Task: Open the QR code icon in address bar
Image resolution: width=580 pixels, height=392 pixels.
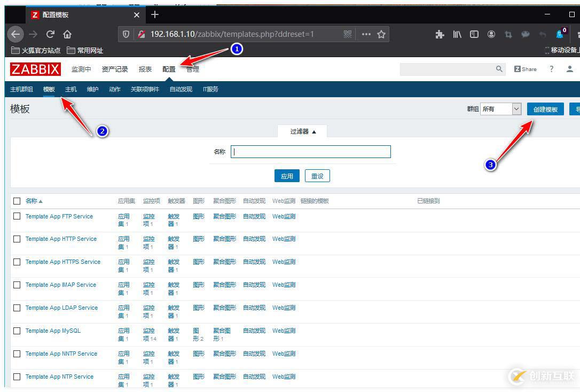Action: point(347,34)
